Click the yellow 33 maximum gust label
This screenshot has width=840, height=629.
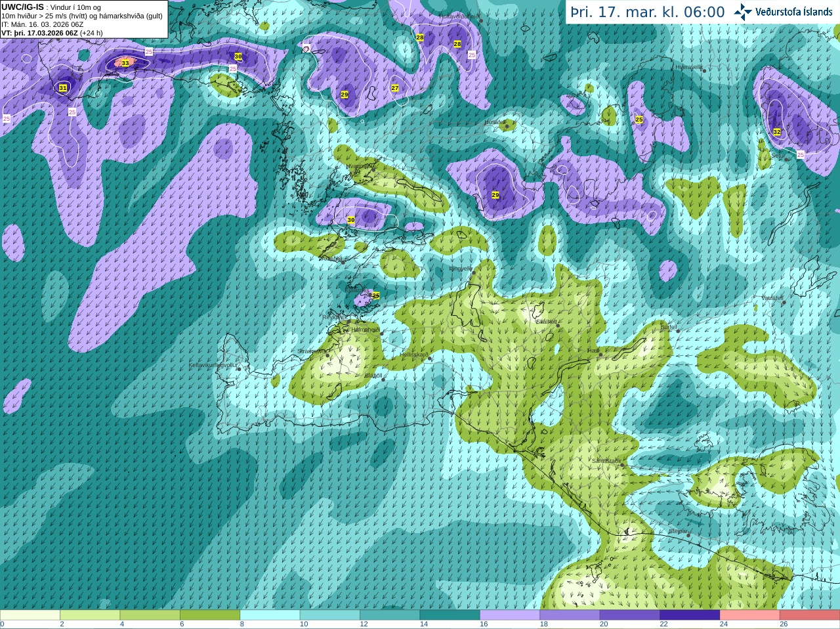click(125, 63)
